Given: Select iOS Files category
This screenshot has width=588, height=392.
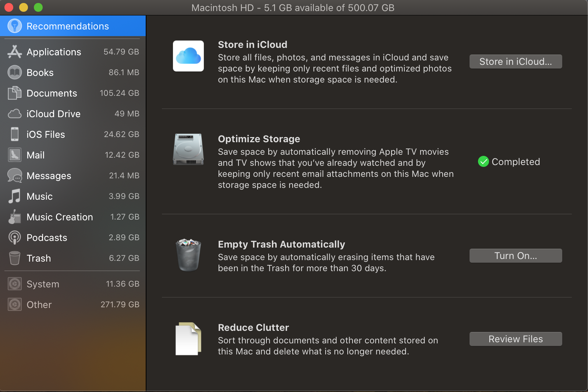Looking at the screenshot, I should click(x=73, y=134).
